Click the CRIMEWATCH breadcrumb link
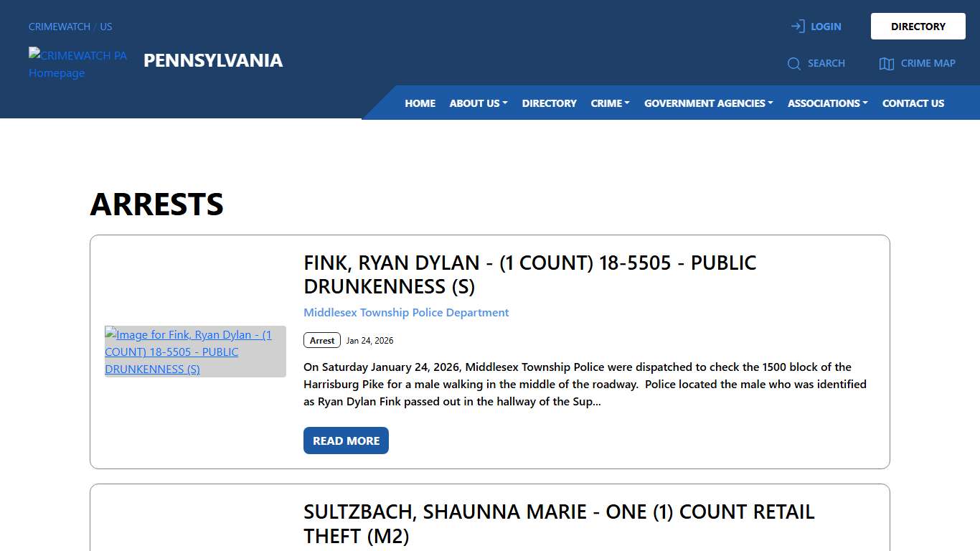Viewport: 980px width, 551px height. click(60, 27)
